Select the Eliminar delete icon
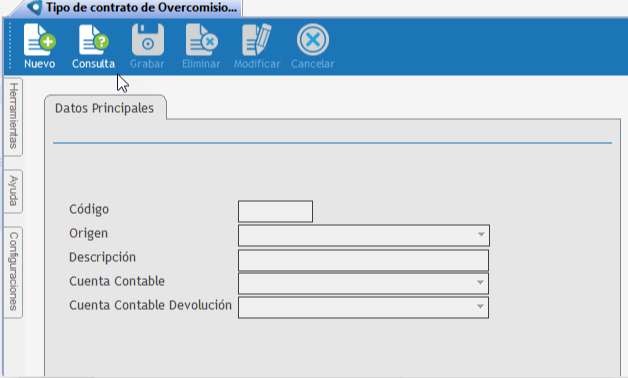The width and height of the screenshot is (628, 378). [x=201, y=40]
